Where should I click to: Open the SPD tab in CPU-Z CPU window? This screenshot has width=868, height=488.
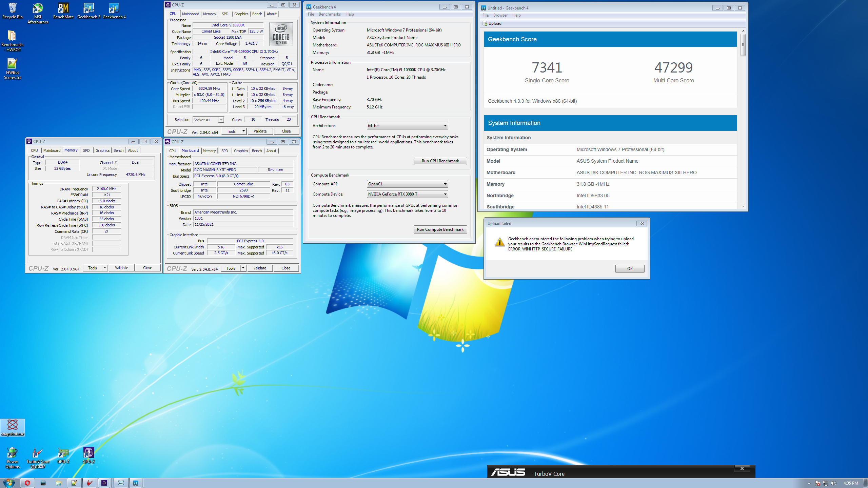(225, 14)
